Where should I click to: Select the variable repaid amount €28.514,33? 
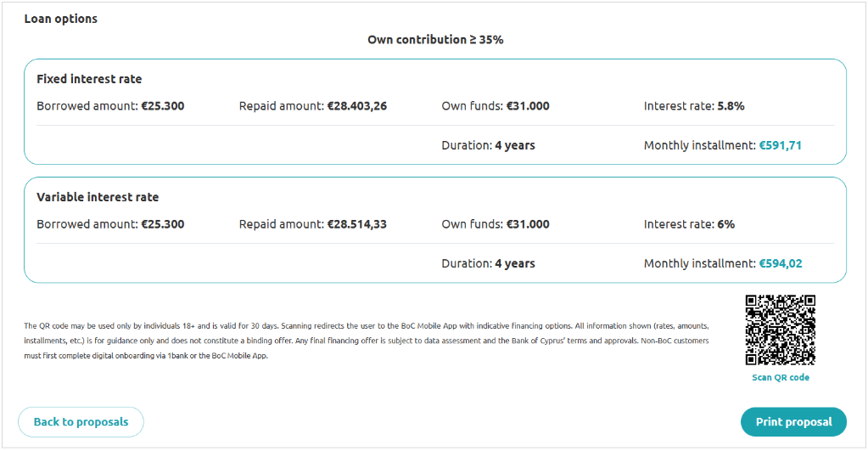pyautogui.click(x=357, y=224)
